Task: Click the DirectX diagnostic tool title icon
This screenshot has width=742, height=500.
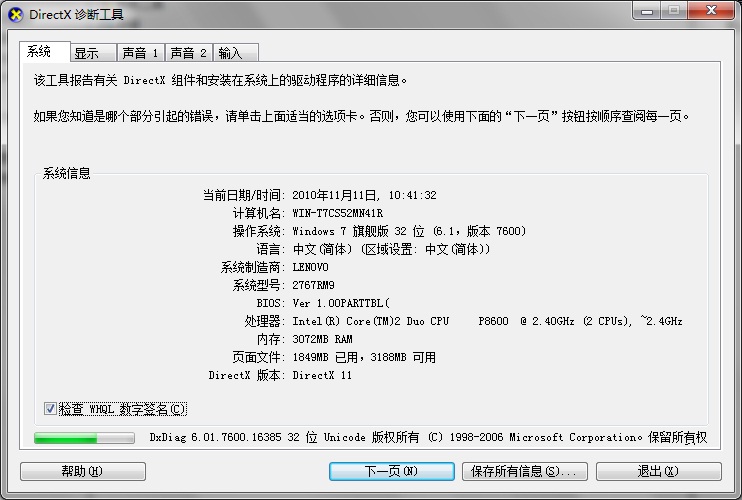Action: pos(16,15)
